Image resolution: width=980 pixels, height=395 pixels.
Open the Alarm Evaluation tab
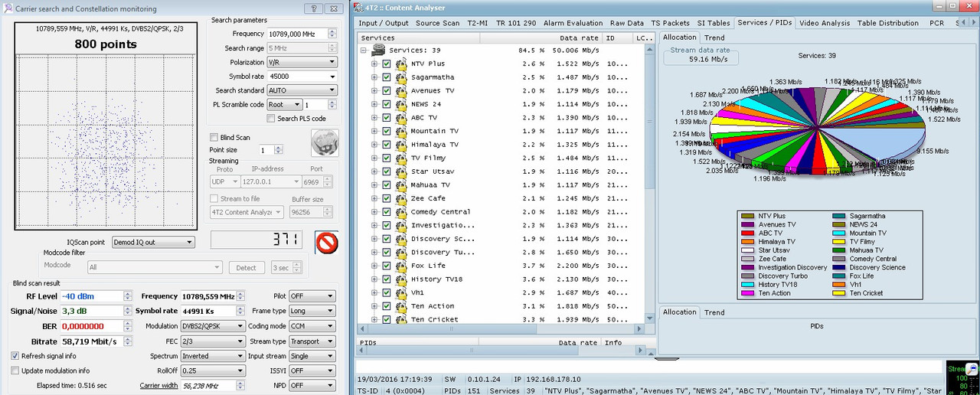pos(573,23)
